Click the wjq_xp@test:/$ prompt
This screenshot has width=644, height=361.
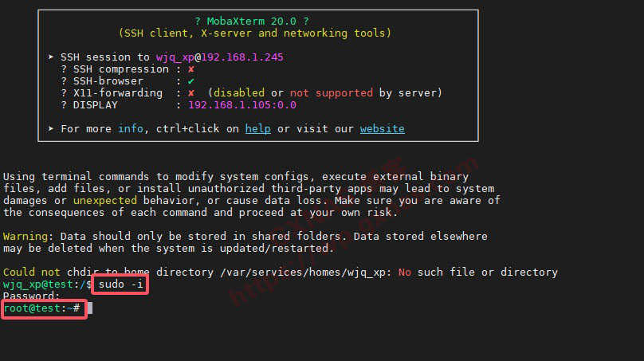point(48,284)
